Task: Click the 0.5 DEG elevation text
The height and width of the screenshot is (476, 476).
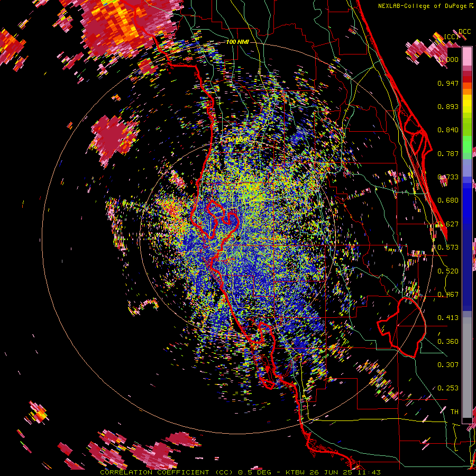Action: pos(255,472)
